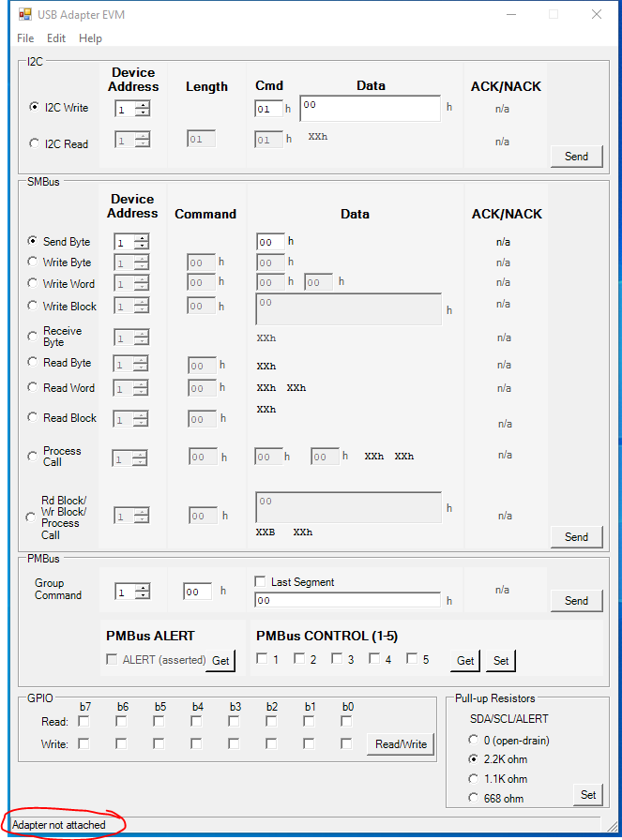Click the I2C Write Cmd field
The height and width of the screenshot is (840, 622).
268,109
